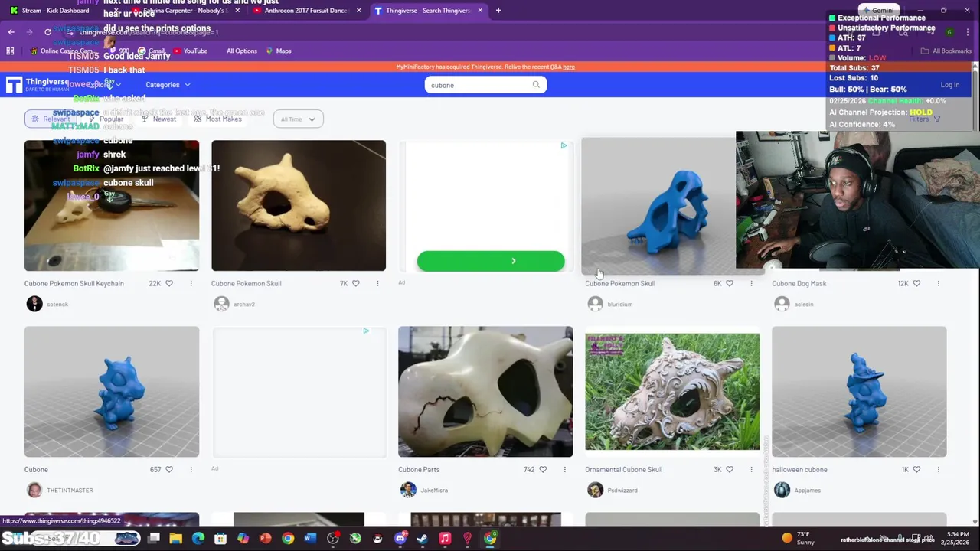Close the Thingiverse browser tab
Screen dimensions: 980x551
pyautogui.click(x=480, y=11)
